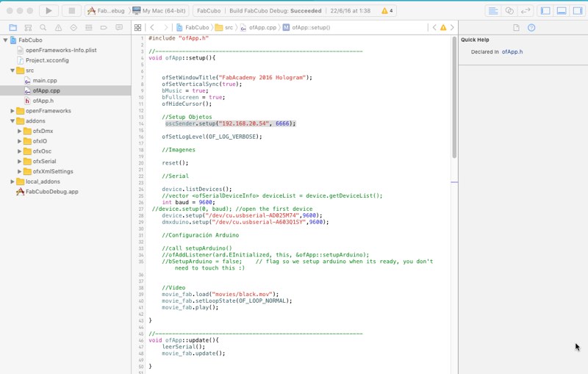
Task: Expand the openFrameworks folder
Action: tap(12, 110)
